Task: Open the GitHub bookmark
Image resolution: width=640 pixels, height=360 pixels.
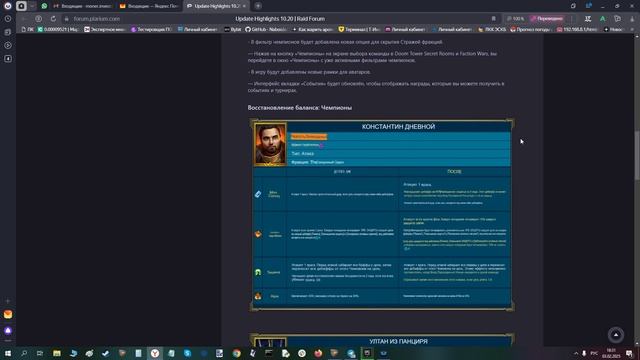Action: pos(266,29)
